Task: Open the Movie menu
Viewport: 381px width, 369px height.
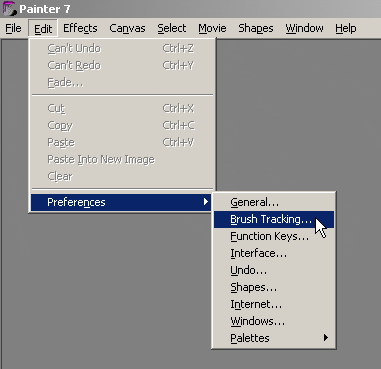Action: [x=212, y=28]
